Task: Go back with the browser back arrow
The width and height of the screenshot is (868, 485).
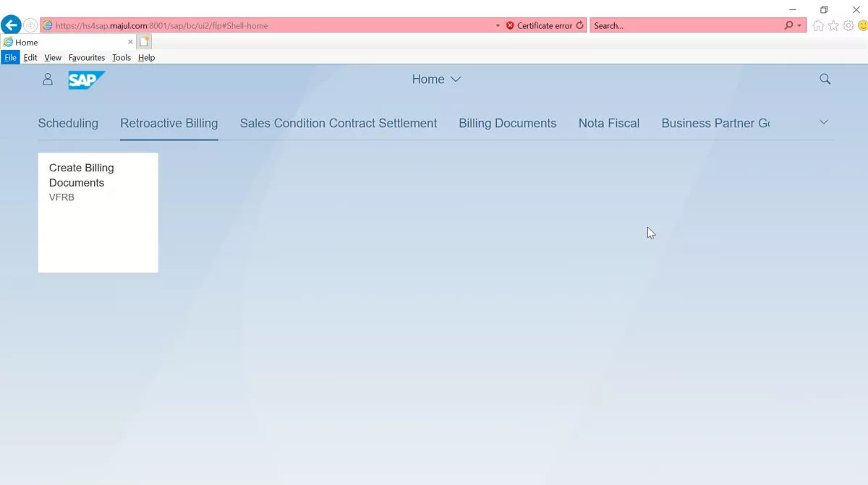Action: (x=11, y=25)
